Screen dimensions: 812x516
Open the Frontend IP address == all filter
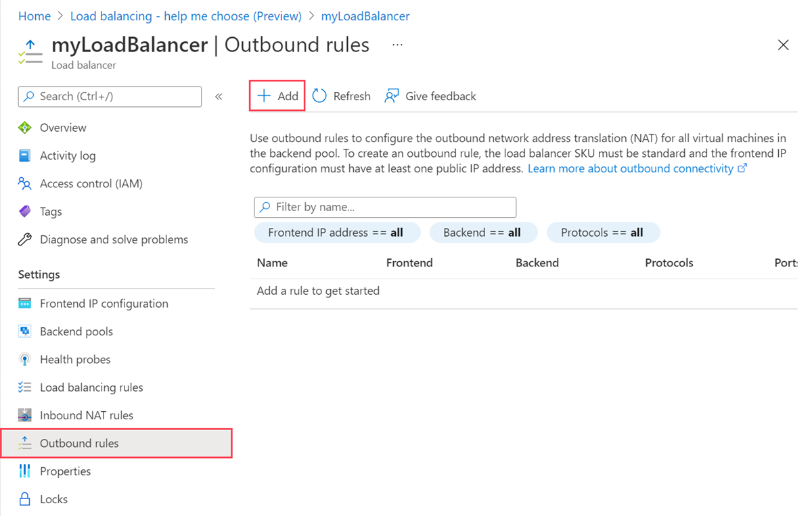[x=338, y=233]
